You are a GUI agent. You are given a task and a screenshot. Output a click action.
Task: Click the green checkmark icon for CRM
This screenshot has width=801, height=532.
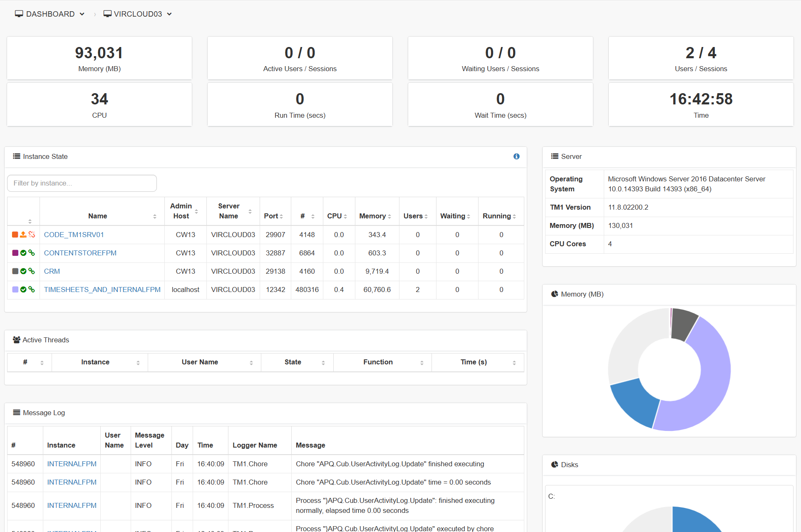tap(23, 271)
